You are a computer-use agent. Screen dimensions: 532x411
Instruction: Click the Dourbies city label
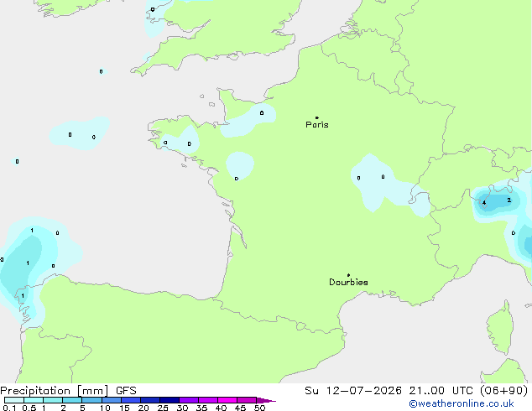[348, 282]
